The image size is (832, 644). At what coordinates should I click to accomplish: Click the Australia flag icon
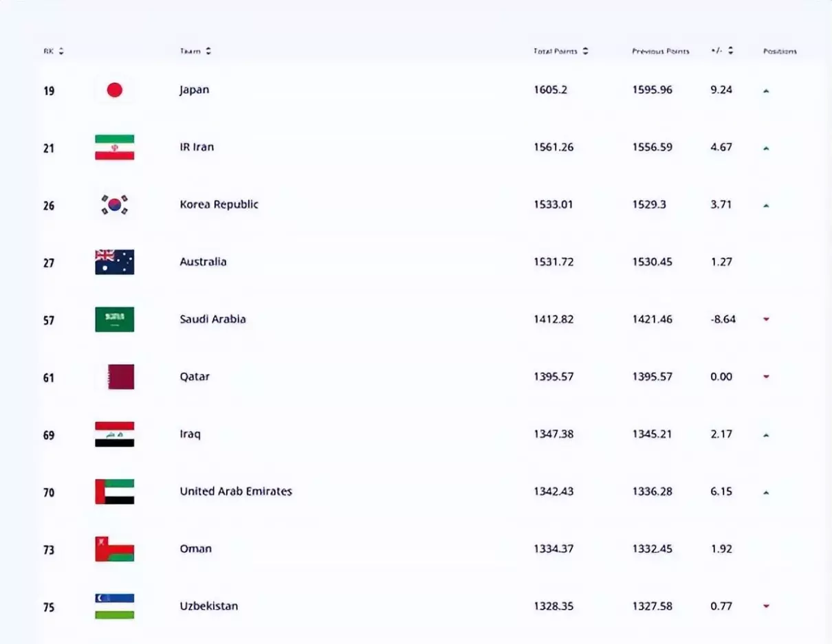tap(114, 262)
